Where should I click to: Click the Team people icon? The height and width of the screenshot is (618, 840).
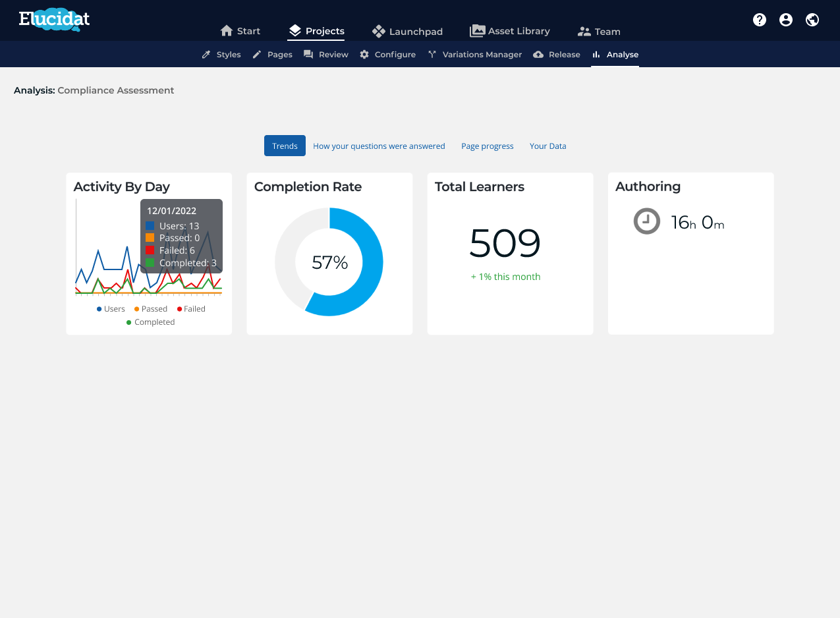(x=584, y=31)
